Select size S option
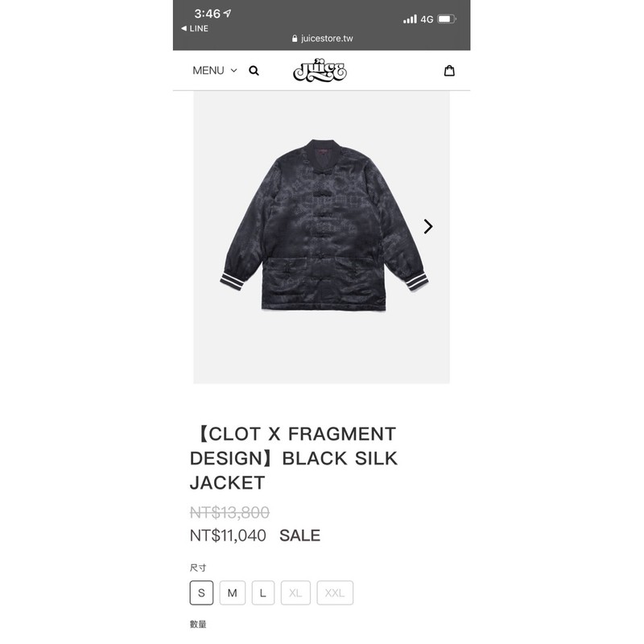Viewport: 644px width, 644px height. (201, 592)
